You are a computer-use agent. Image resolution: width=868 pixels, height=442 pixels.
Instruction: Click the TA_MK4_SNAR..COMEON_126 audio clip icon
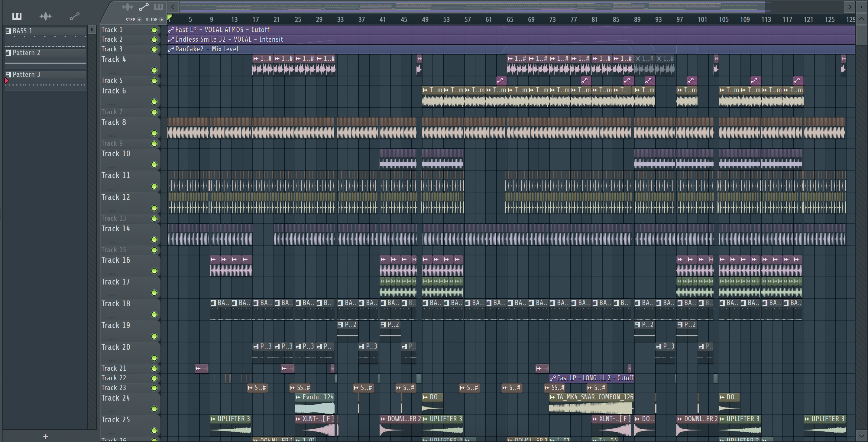tap(552, 397)
